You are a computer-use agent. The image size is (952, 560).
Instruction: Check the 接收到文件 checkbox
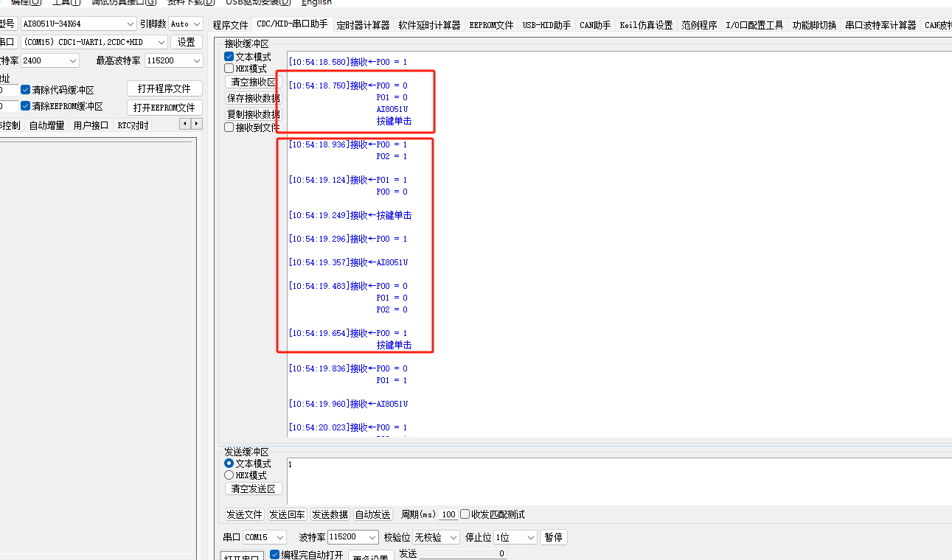tap(229, 127)
